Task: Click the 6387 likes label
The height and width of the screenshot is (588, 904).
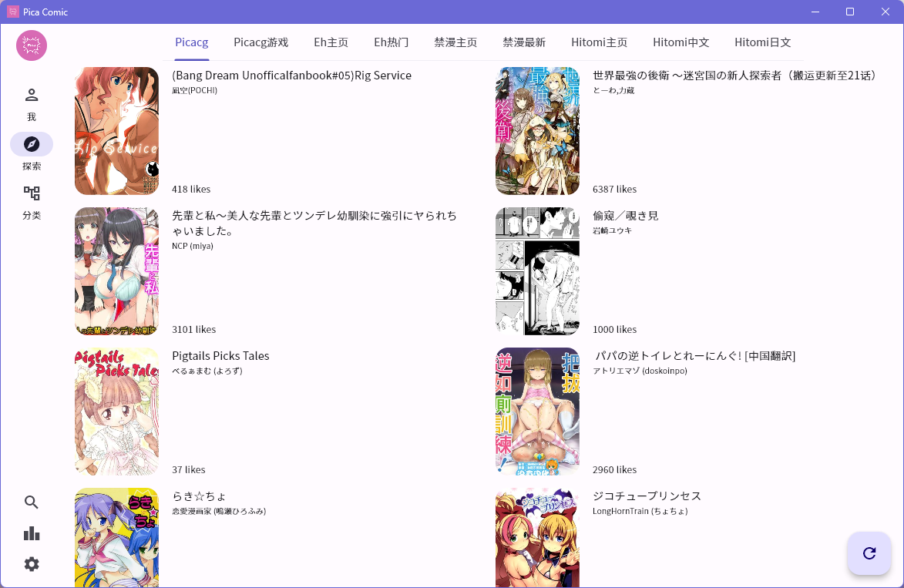Action: (614, 189)
